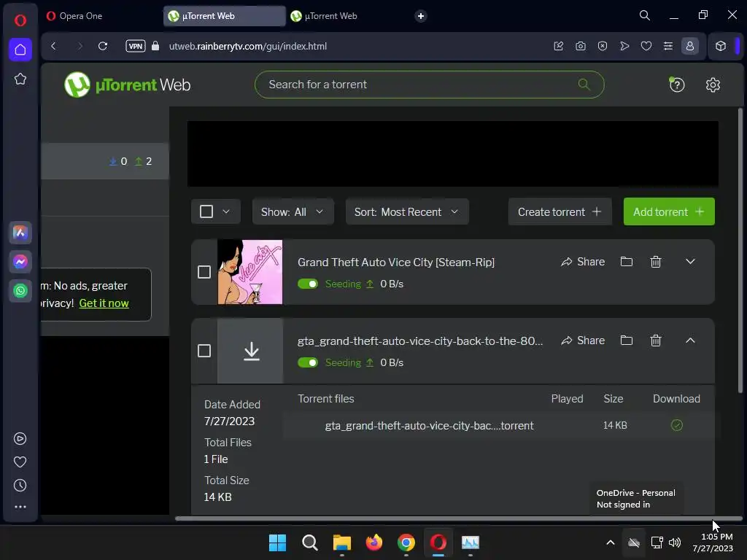
Task: Open sidebar history clock icon
Action: click(x=20, y=486)
